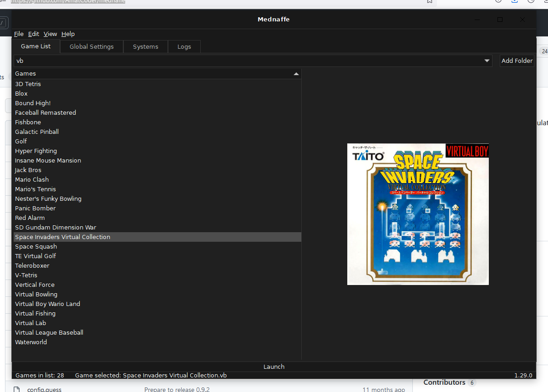This screenshot has width=548, height=392.
Task: Select Red Alarm in the game list
Action: click(157, 218)
